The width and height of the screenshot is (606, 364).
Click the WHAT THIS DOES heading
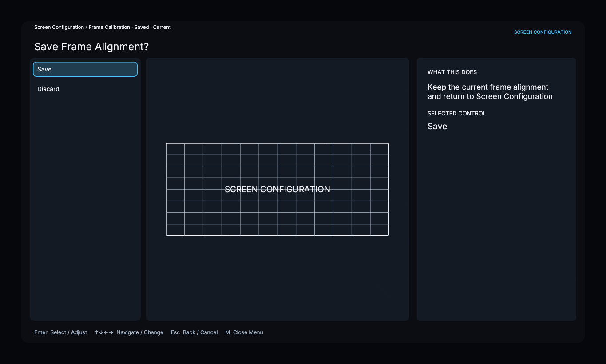tap(452, 72)
